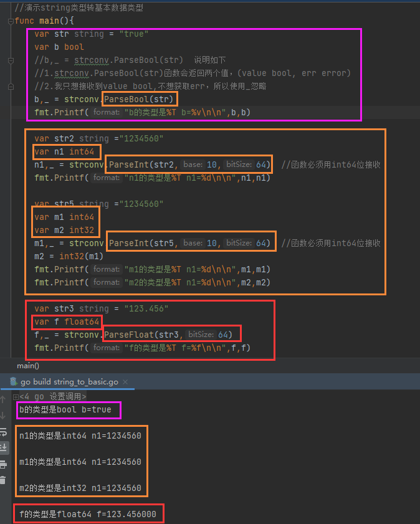Collapse the func main() code block
This screenshot has width=420, height=524.
pyautogui.click(x=10, y=21)
